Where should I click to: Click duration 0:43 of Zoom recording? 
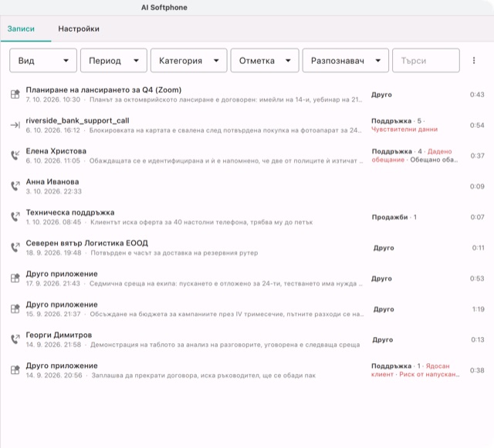point(477,94)
